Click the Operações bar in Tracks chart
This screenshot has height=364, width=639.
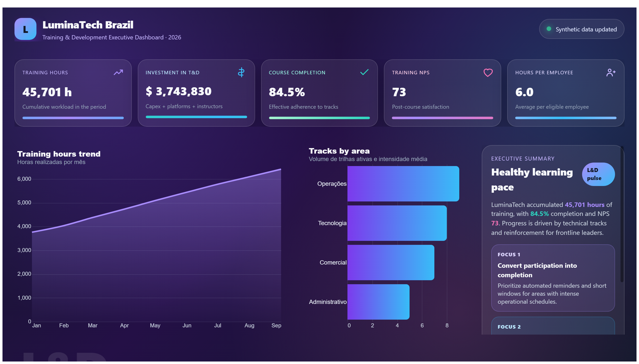403,184
